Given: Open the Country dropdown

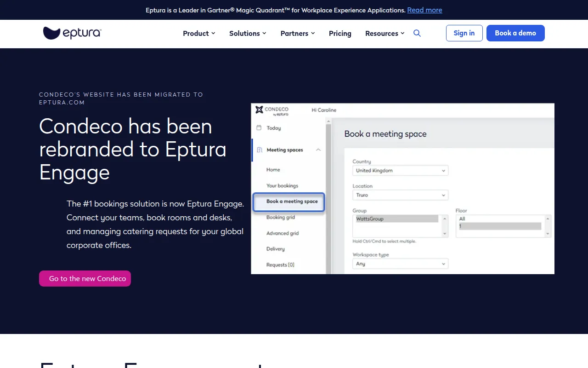Looking at the screenshot, I should [400, 171].
